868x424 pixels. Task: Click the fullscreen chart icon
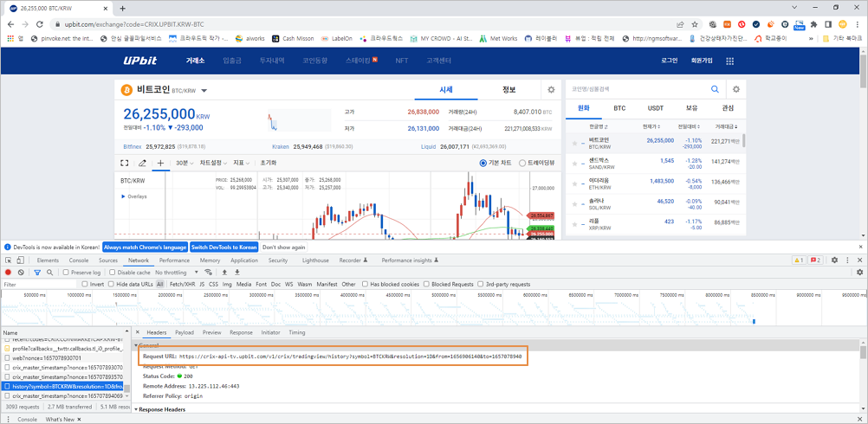tap(125, 163)
